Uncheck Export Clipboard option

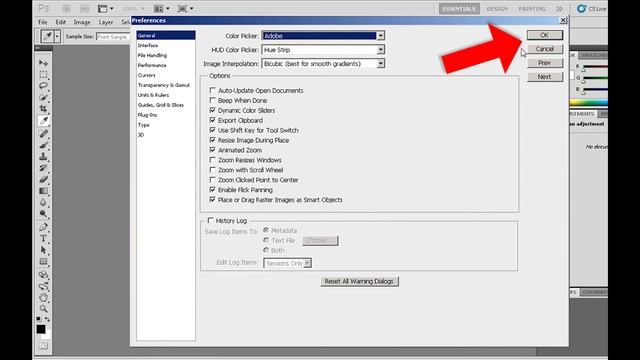213,120
